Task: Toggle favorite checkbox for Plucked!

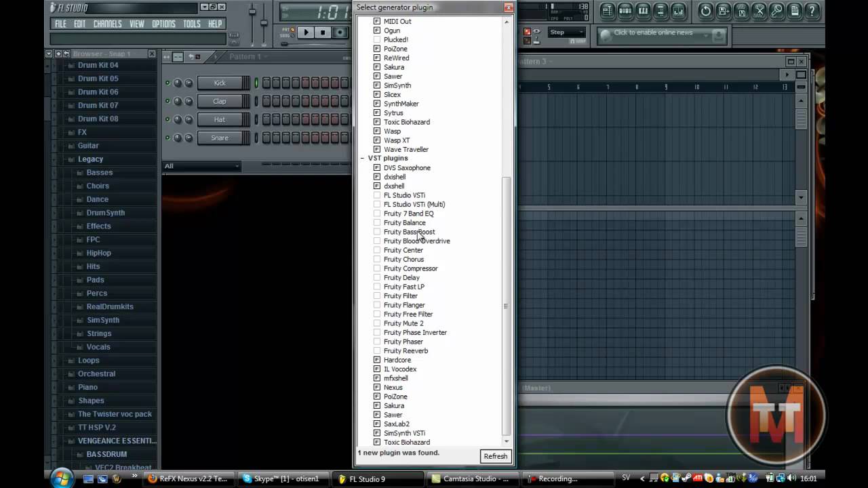Action: pyautogui.click(x=377, y=39)
